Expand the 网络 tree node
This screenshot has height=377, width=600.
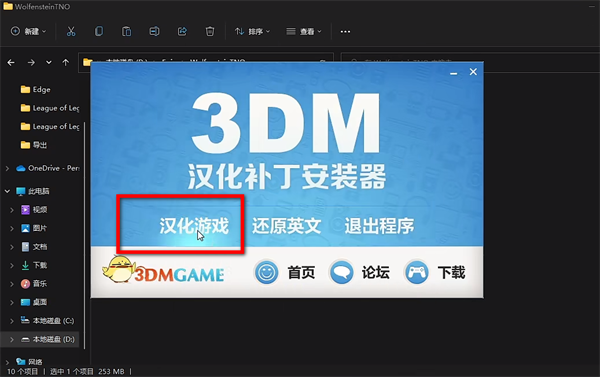click(x=7, y=362)
